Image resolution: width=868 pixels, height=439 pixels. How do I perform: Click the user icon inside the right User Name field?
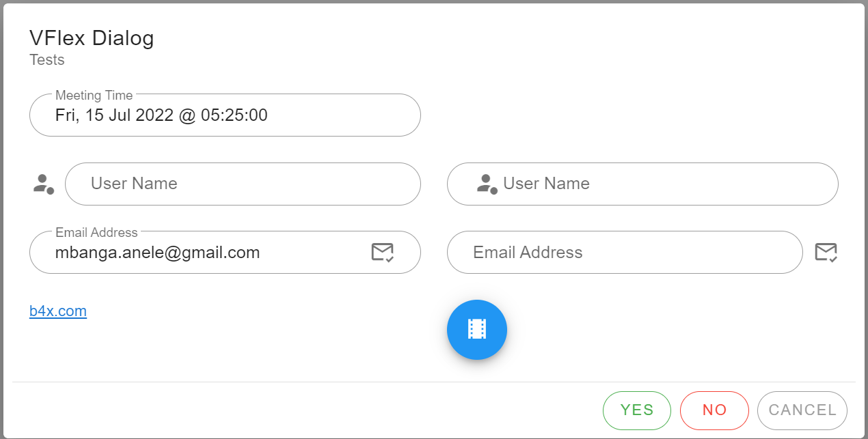coord(487,184)
